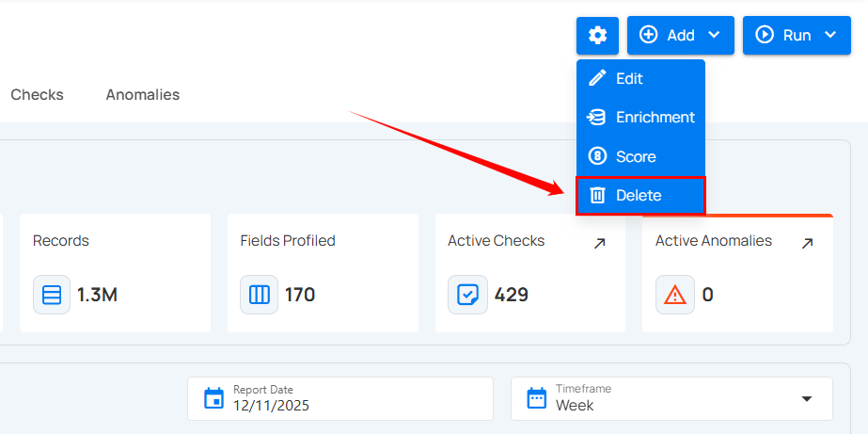Click the Active Checks checkmark icon
The image size is (868, 434).
click(466, 295)
